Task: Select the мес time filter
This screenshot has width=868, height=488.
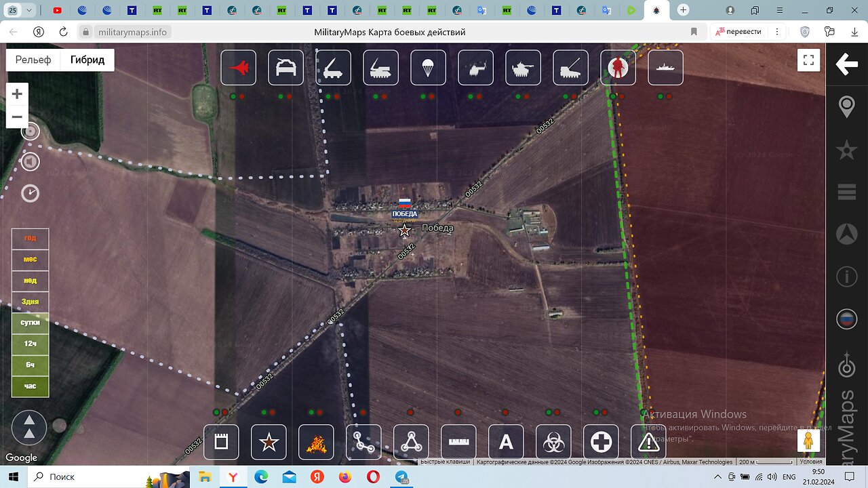Action: point(31,260)
